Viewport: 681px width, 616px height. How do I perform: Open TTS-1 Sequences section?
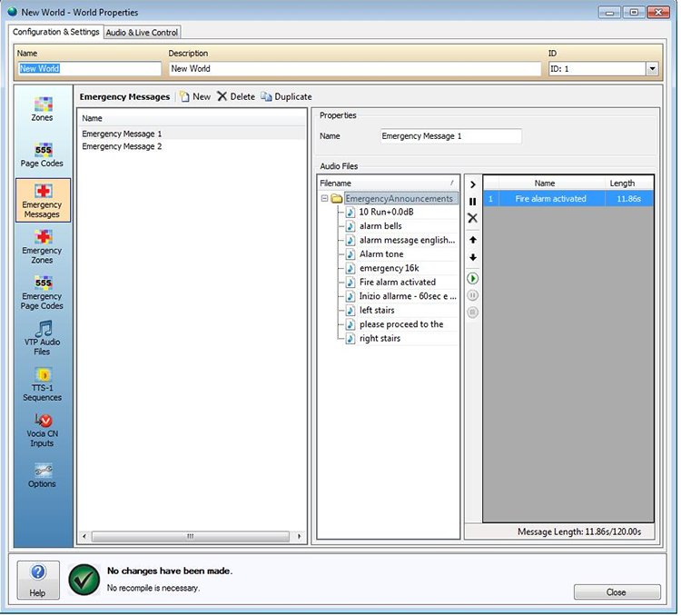click(x=42, y=384)
